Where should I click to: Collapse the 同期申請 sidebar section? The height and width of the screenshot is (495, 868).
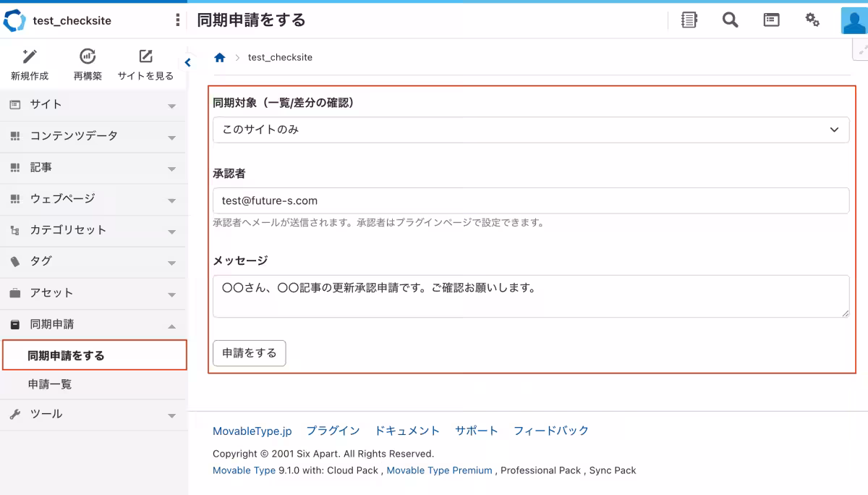click(94, 323)
